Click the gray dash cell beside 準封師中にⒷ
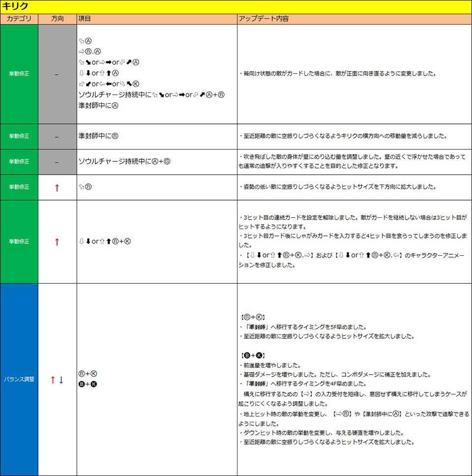472x476 pixels. [57, 136]
